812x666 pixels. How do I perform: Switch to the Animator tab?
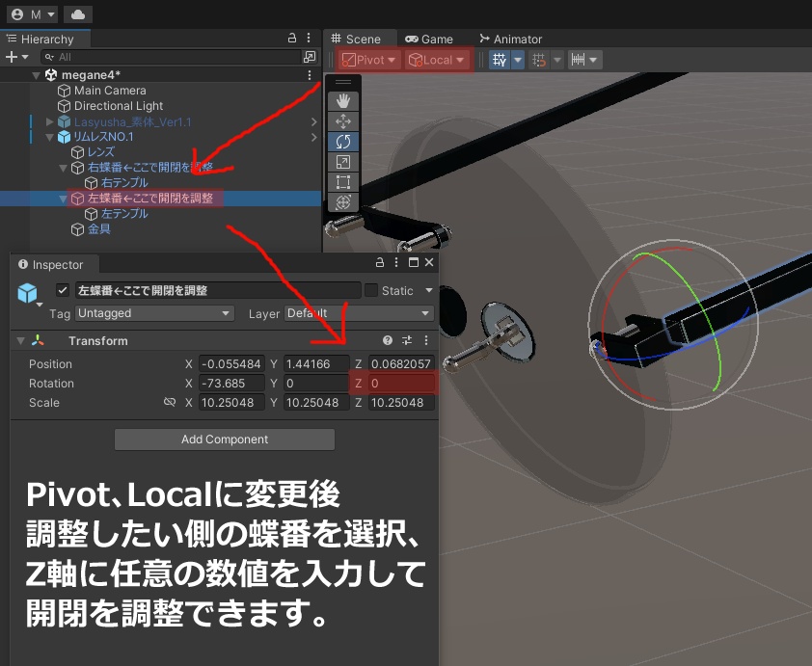(x=510, y=39)
